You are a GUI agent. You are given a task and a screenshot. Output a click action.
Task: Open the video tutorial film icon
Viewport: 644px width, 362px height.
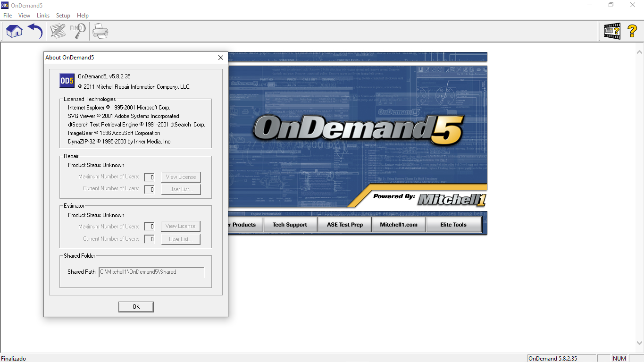pos(612,31)
